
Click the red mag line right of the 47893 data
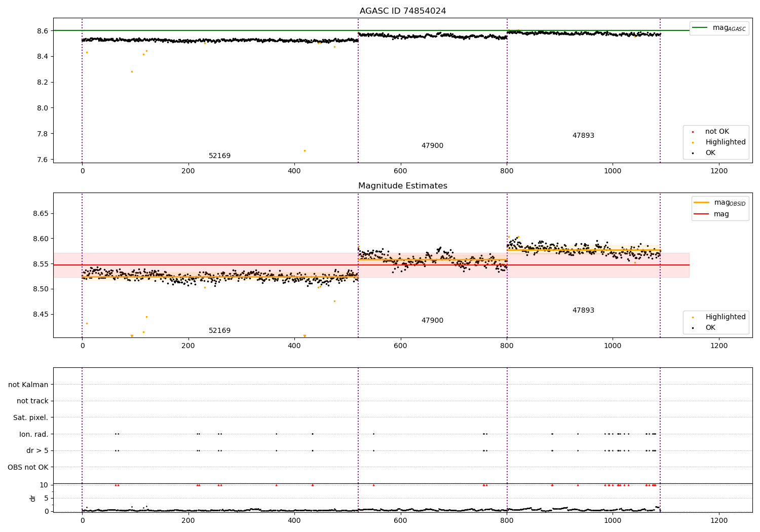click(x=674, y=265)
